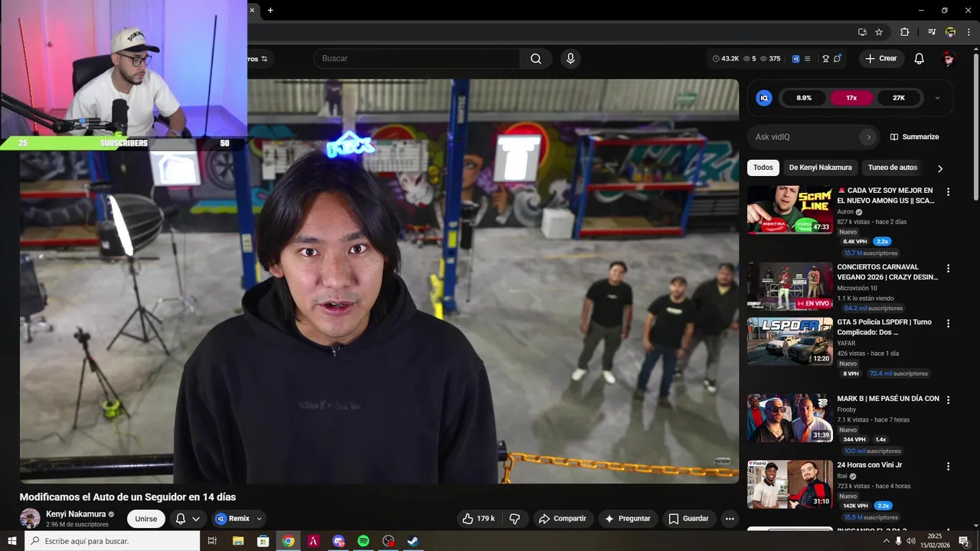Image resolution: width=980 pixels, height=551 pixels.
Task: Open Spotify from the taskbar
Action: pos(364,541)
